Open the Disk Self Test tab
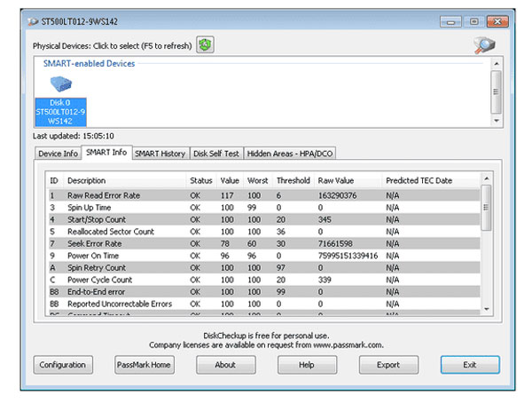Image resolution: width=532 pixels, height=403 pixels. (x=216, y=154)
